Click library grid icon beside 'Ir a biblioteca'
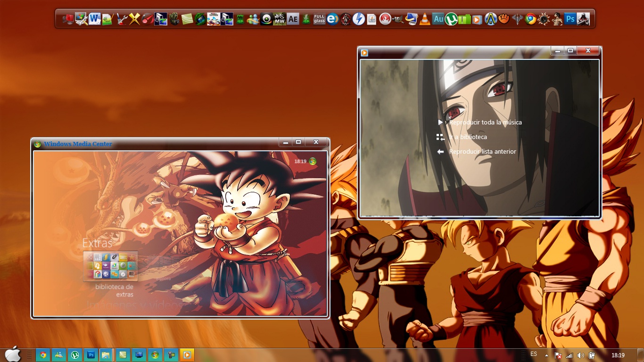 [440, 137]
